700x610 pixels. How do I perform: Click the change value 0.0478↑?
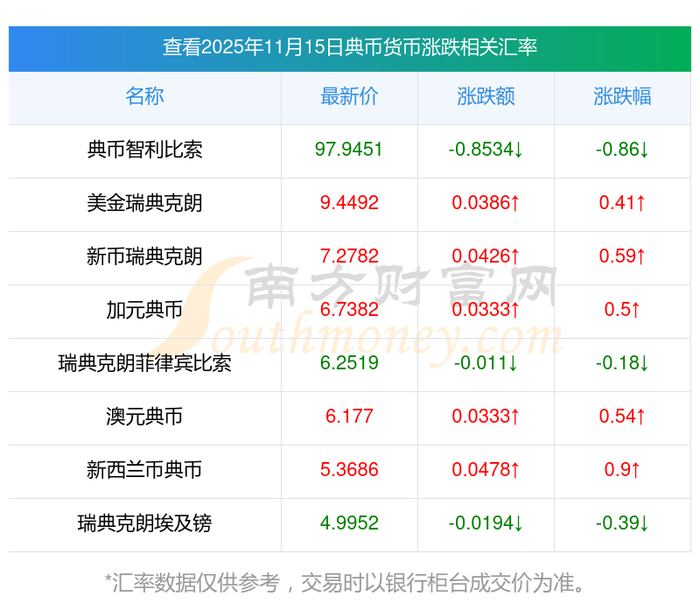pos(486,470)
